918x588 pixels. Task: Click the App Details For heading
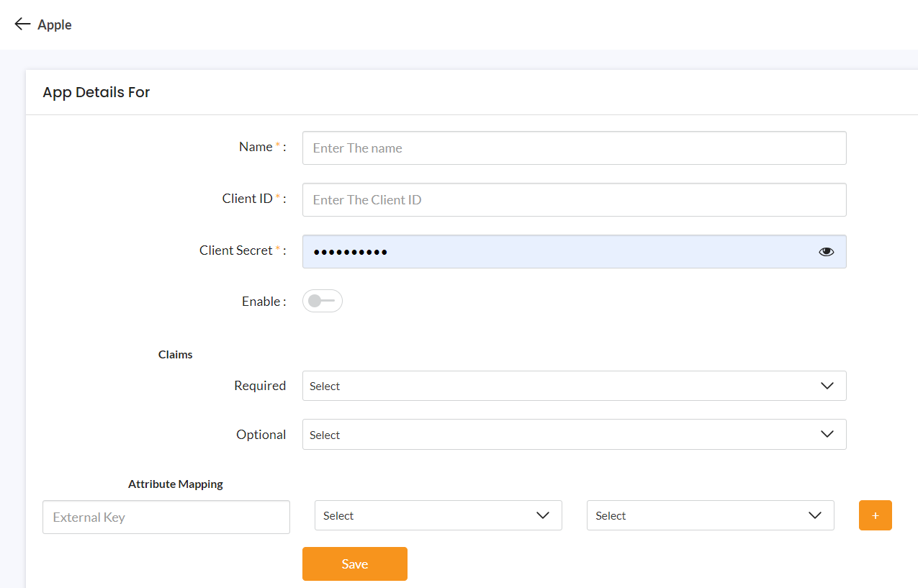click(x=96, y=92)
